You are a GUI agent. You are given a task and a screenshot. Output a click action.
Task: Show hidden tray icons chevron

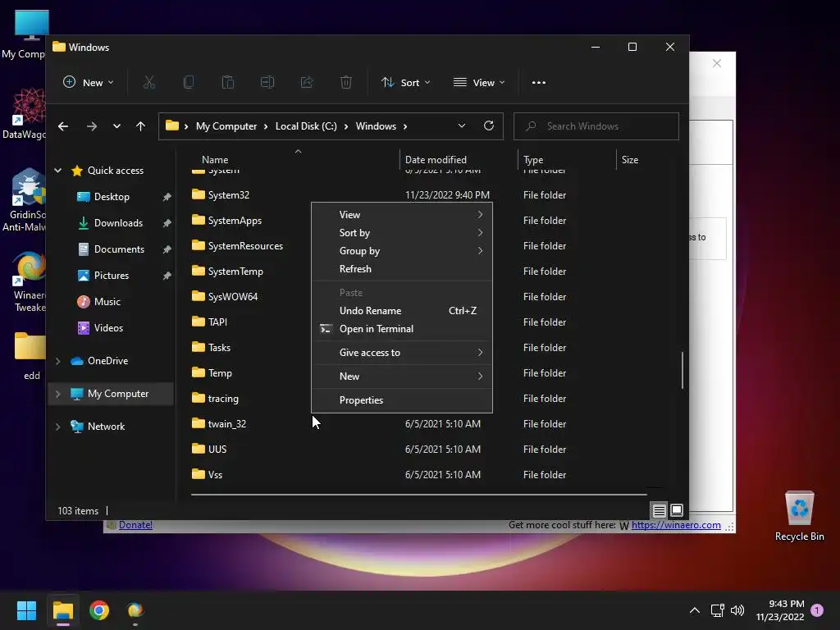pos(694,610)
